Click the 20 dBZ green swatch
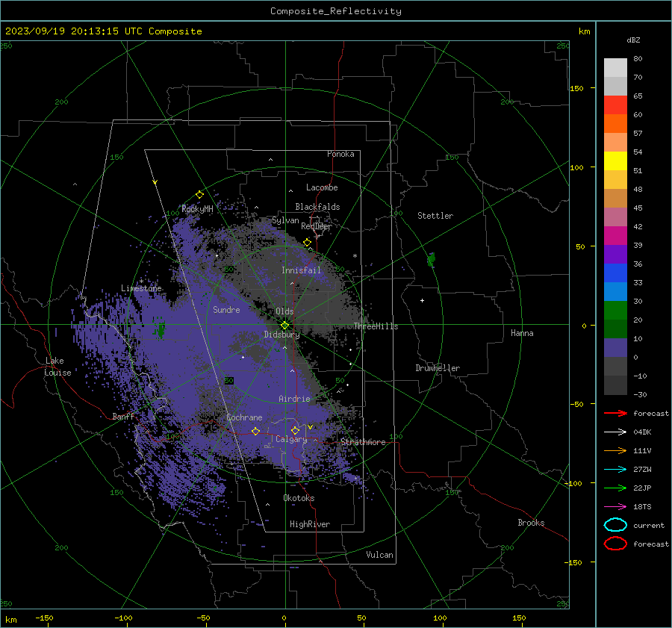Image resolution: width=672 pixels, height=628 pixels. pos(615,311)
